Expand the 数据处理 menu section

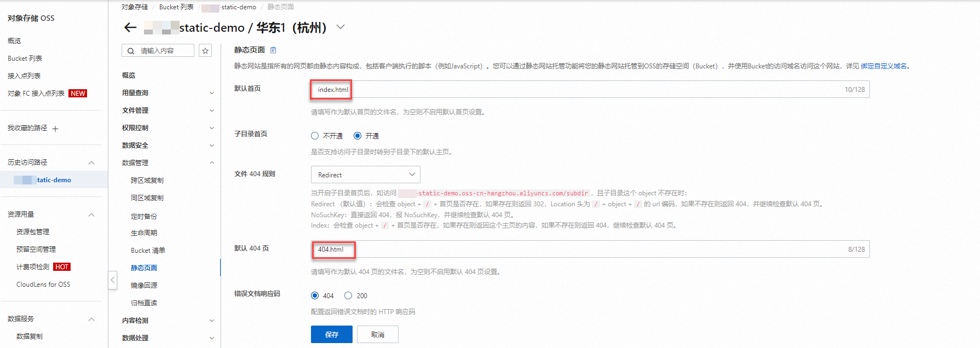[211, 338]
